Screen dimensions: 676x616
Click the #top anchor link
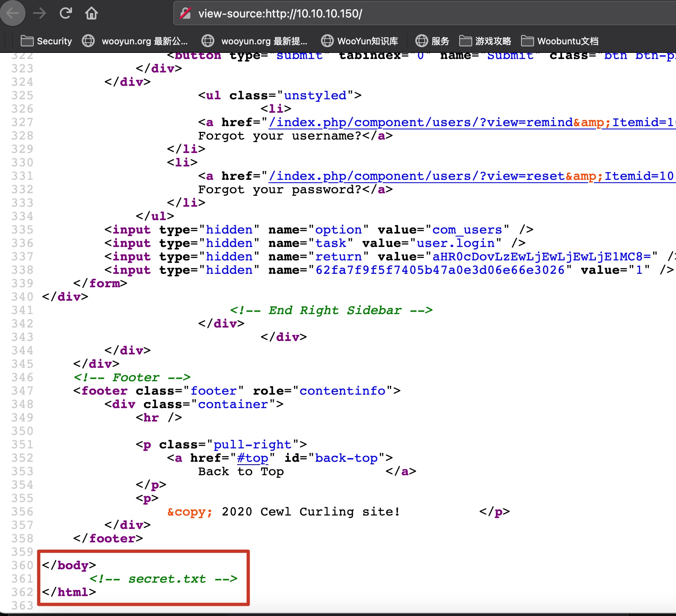click(x=253, y=458)
